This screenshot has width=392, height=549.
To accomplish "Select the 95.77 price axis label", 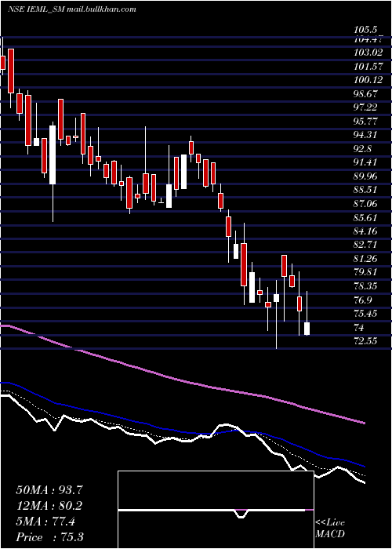I will coord(365,122).
